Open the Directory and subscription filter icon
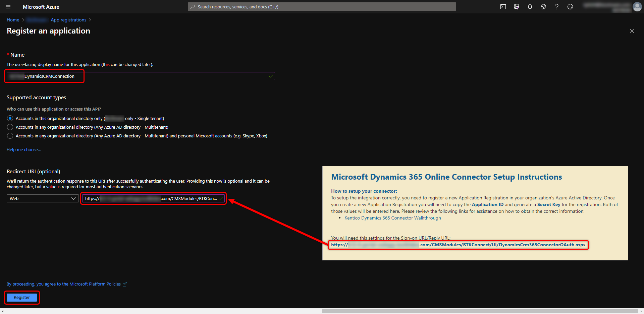 pyautogui.click(x=517, y=7)
